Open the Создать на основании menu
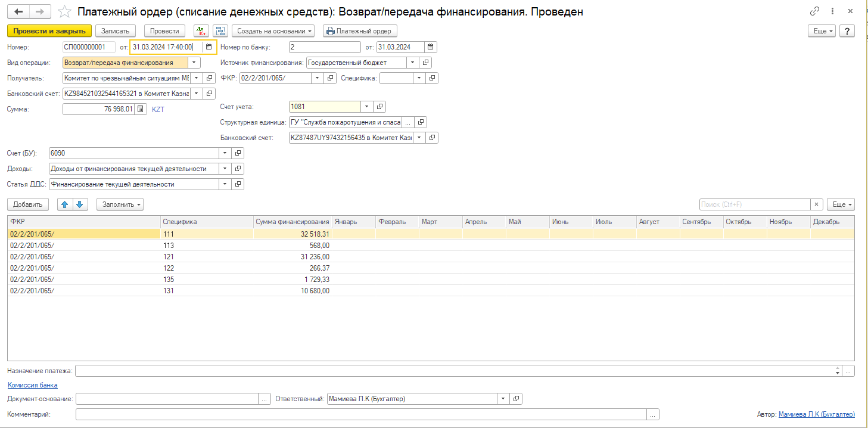The width and height of the screenshot is (868, 428). 275,31
